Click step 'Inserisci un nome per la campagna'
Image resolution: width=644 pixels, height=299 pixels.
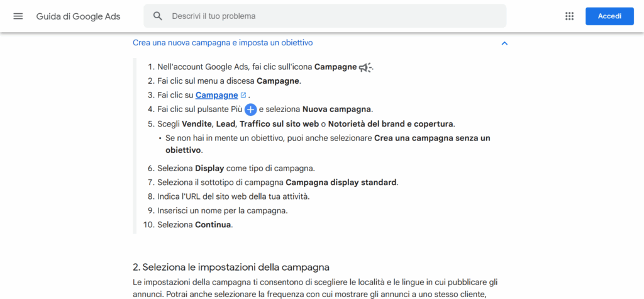(222, 211)
